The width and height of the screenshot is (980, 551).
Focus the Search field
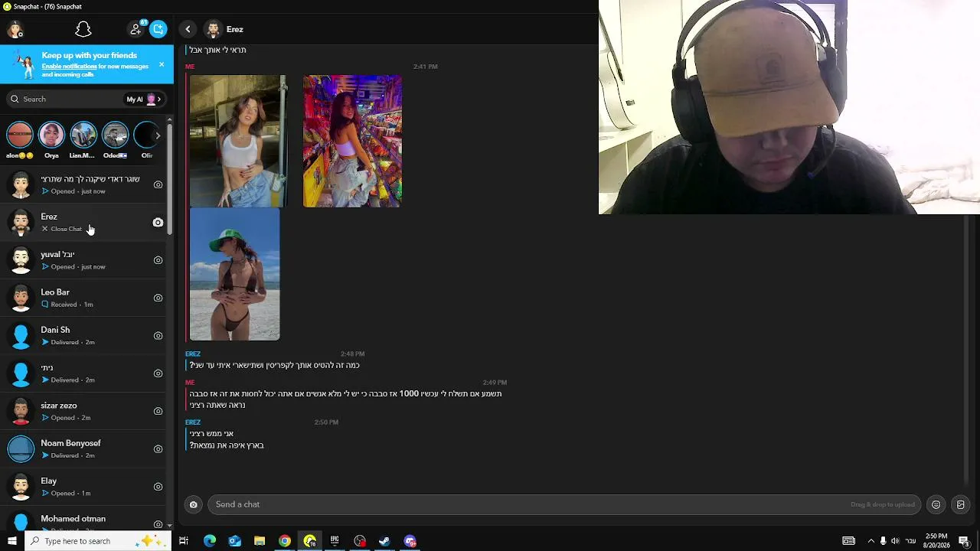(65, 99)
